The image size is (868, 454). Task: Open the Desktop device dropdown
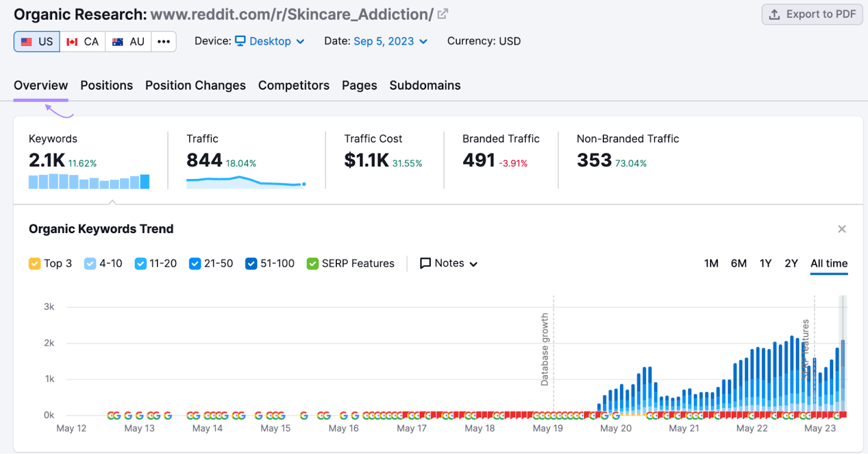(270, 41)
